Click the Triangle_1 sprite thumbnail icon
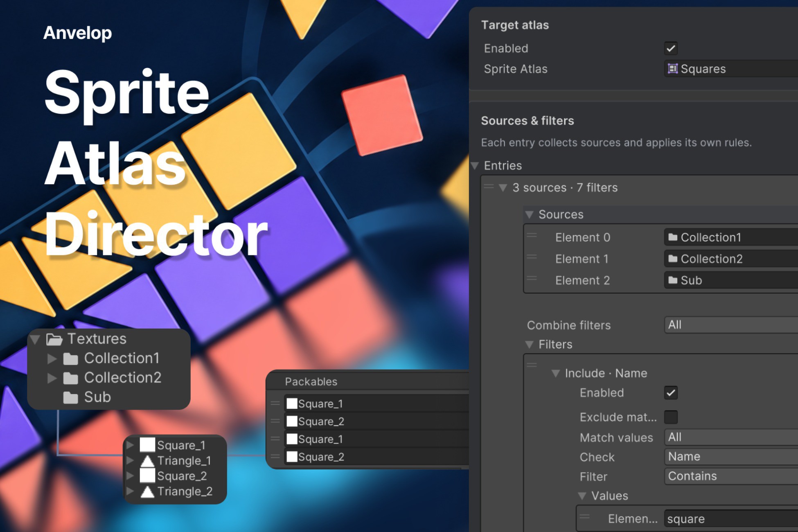Screen dimensions: 798x532 [x=147, y=461]
